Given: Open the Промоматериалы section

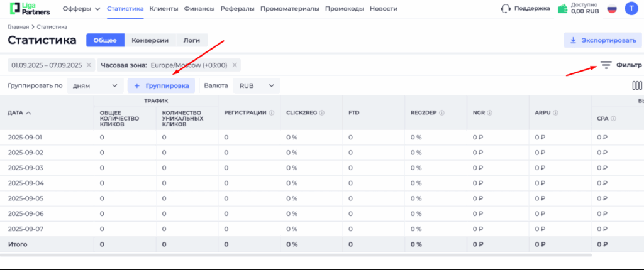Looking at the screenshot, I should [289, 9].
